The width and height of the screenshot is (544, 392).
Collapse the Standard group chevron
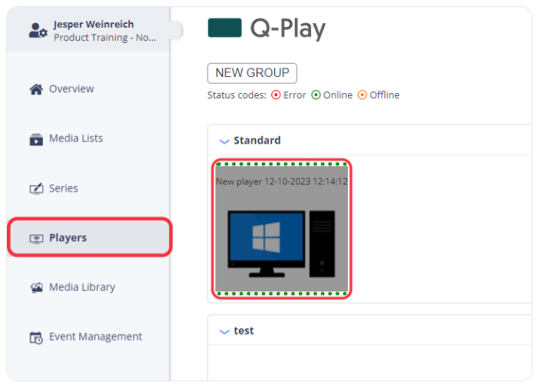pyautogui.click(x=224, y=141)
